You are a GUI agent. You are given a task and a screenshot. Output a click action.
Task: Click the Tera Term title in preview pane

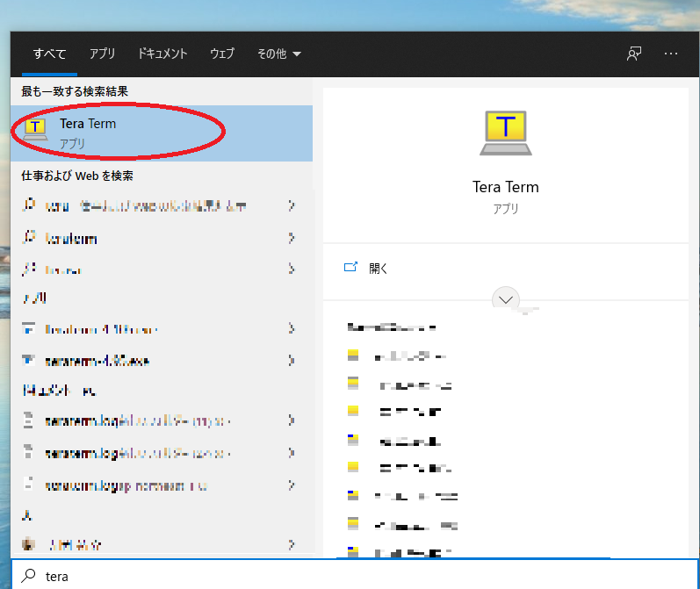coord(506,187)
